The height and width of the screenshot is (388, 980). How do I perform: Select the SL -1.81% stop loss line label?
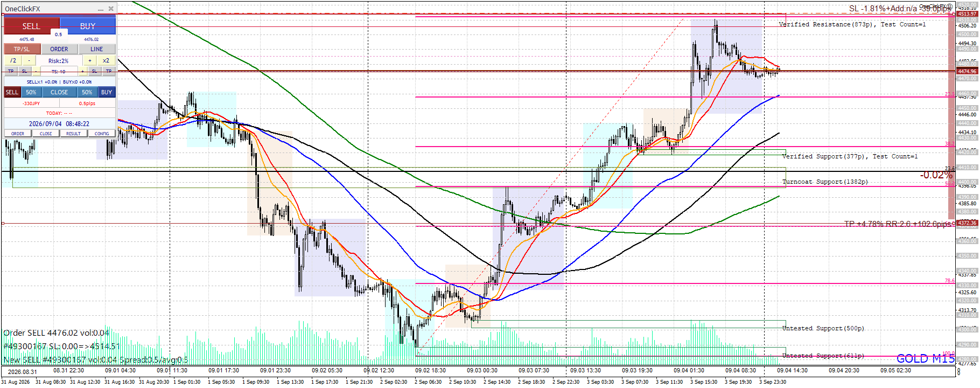pyautogui.click(x=900, y=9)
